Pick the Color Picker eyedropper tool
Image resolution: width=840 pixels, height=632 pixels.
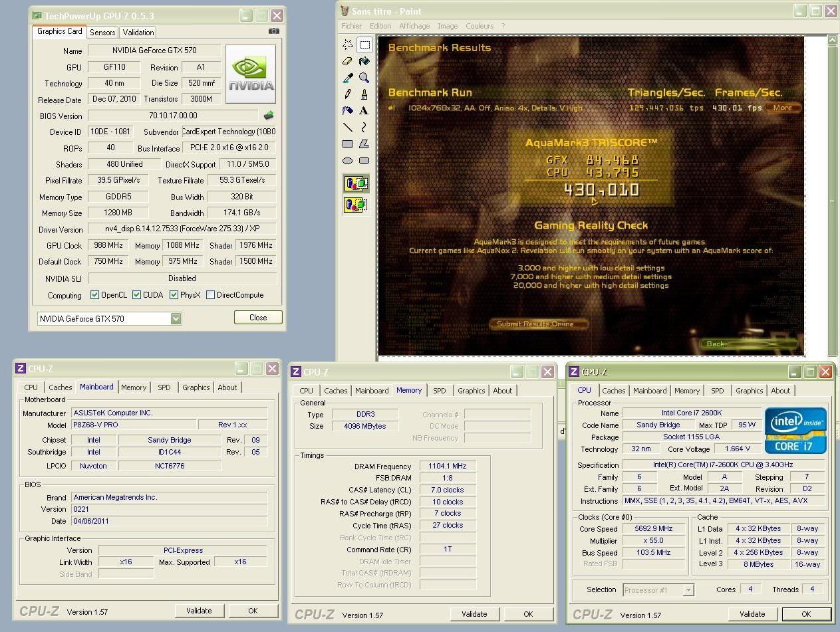coord(348,78)
